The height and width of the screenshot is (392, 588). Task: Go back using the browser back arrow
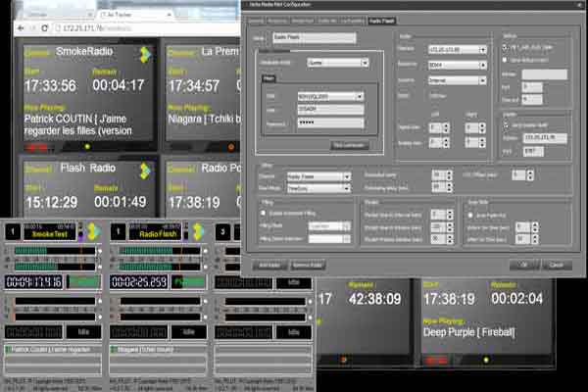click(x=21, y=28)
